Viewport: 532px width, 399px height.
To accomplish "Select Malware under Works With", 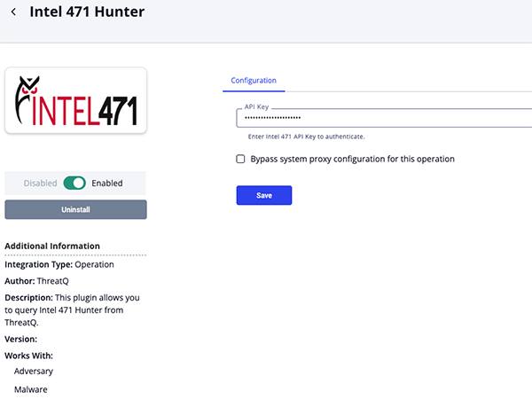I will [x=31, y=389].
